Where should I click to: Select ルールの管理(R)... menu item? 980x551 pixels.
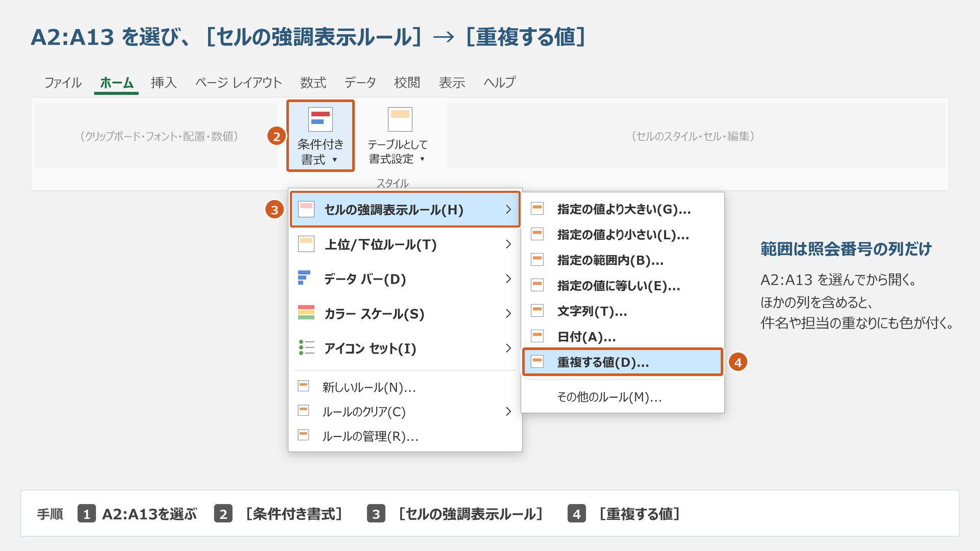405,436
